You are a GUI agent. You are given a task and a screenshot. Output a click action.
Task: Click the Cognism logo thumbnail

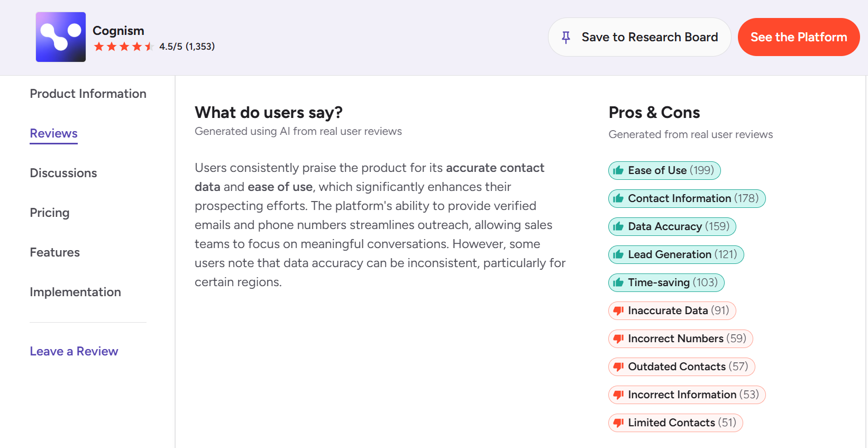[x=61, y=37]
